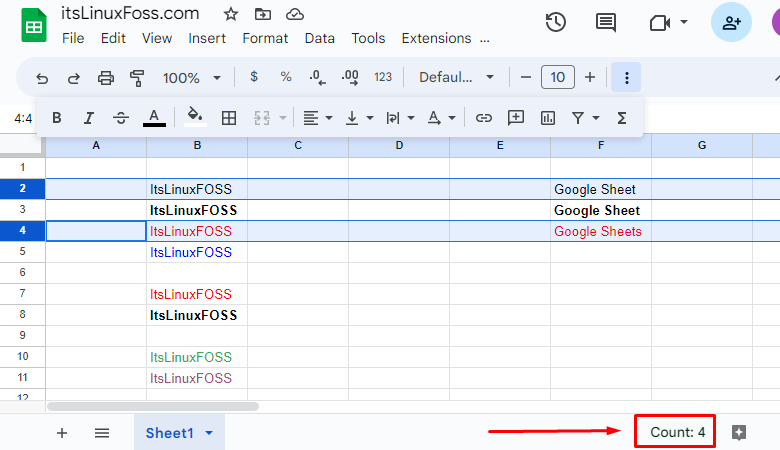Star the itsLinuxFoss.com document
Viewport: 780px width, 450px height.
230,14
